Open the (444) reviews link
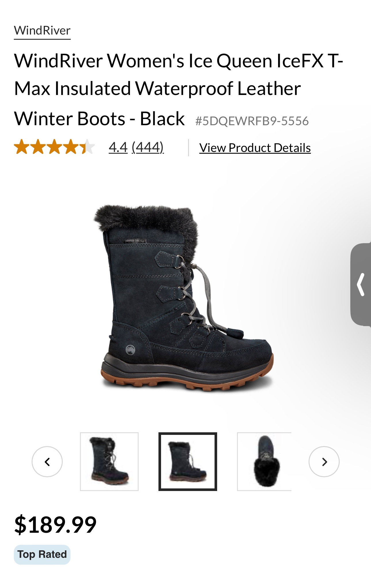The width and height of the screenshot is (371, 588). 148,147
